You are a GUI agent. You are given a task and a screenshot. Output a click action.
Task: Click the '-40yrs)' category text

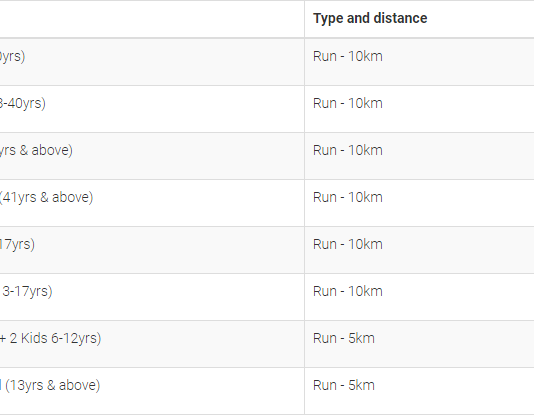(x=23, y=104)
